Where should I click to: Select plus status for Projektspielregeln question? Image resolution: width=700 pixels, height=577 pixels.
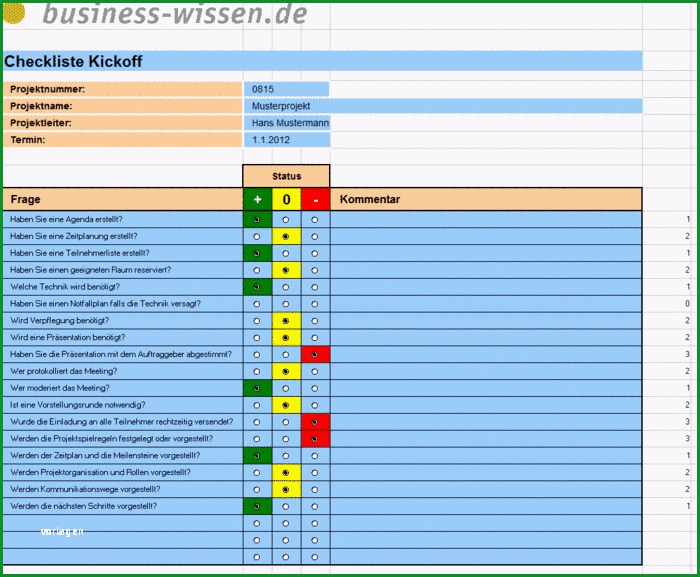pos(256,439)
